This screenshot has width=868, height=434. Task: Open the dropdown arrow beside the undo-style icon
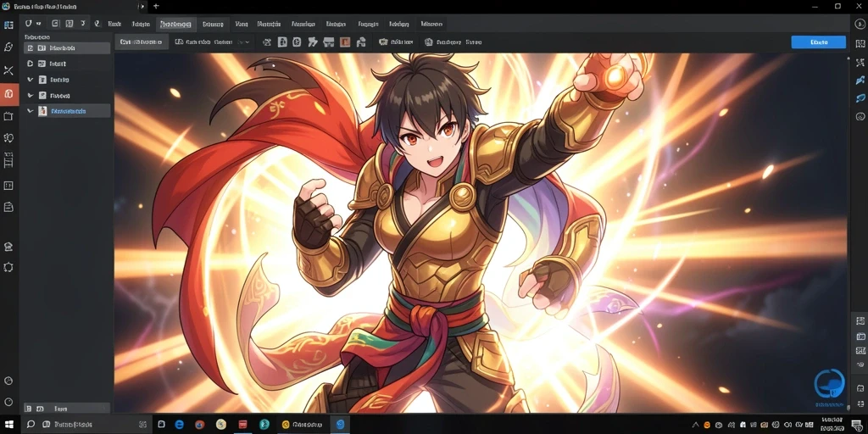39,24
